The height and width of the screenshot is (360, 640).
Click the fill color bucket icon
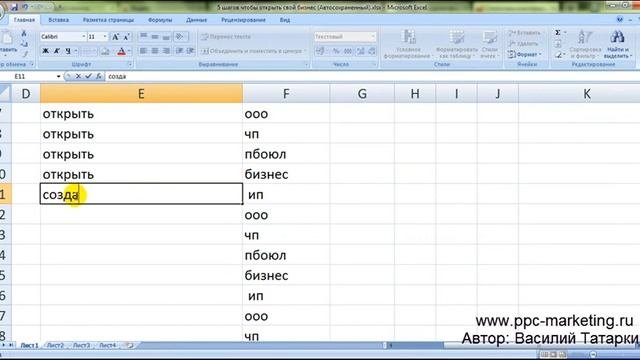pyautogui.click(x=105, y=51)
